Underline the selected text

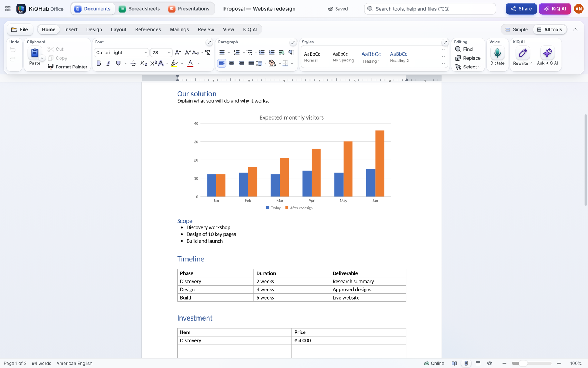coord(118,63)
